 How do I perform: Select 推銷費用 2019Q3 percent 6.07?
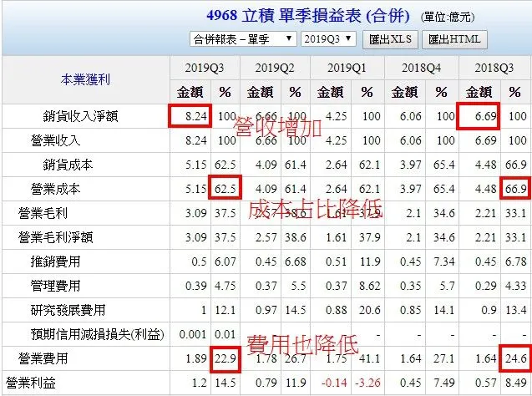tap(225, 261)
